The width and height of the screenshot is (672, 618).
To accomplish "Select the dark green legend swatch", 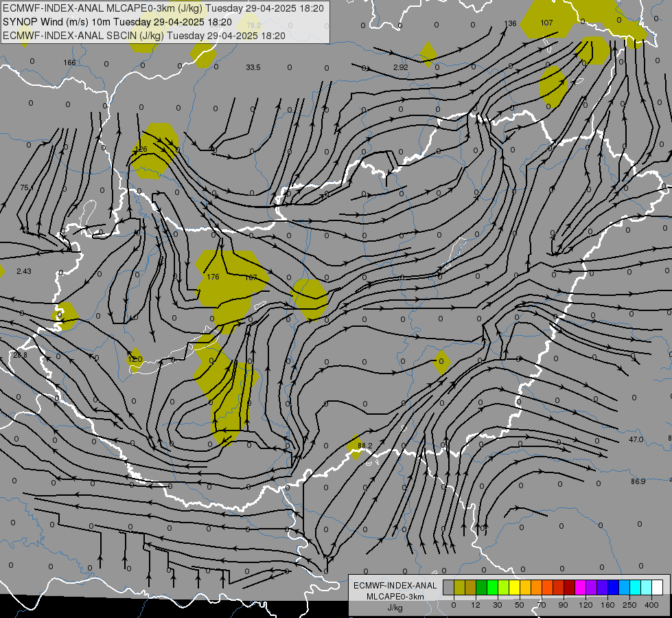I will [x=481, y=588].
